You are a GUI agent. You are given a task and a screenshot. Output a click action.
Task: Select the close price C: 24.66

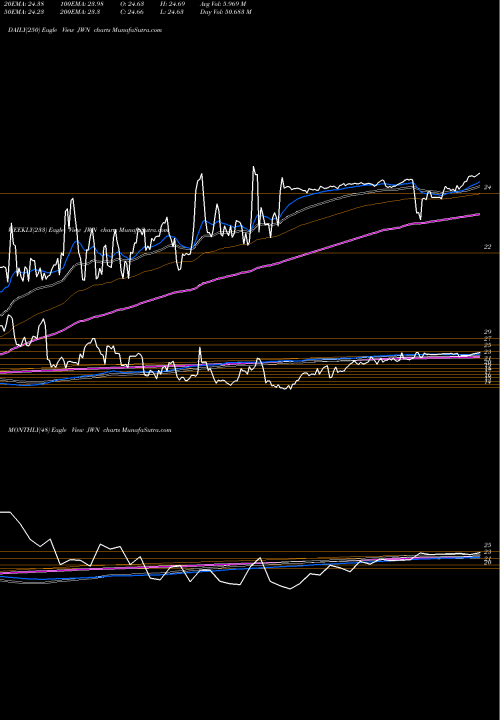point(132,12)
